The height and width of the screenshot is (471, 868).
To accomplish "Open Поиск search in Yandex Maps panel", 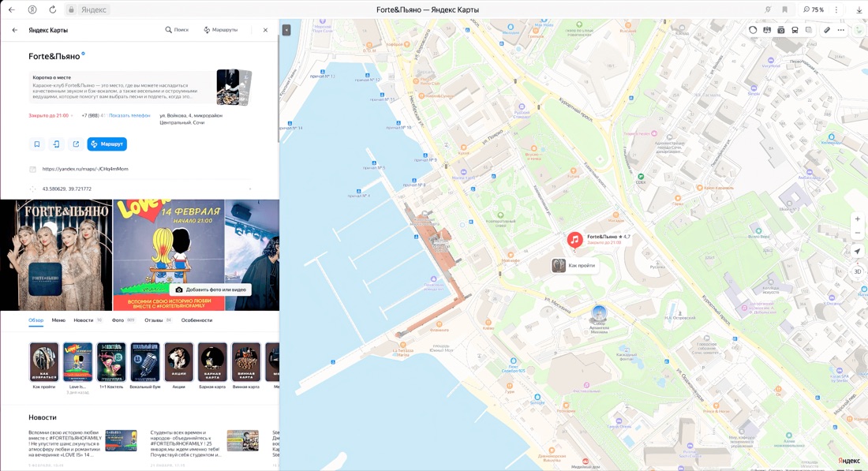I will pyautogui.click(x=177, y=30).
